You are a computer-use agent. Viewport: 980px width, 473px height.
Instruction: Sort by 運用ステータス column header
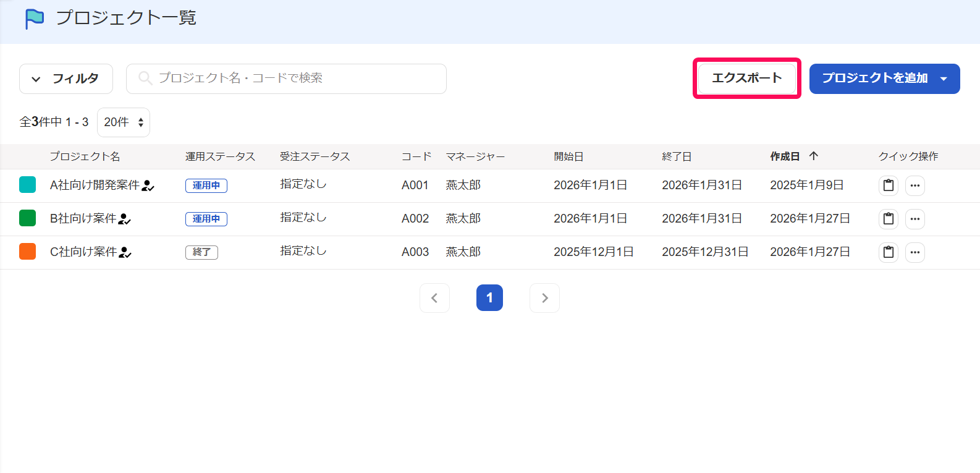point(220,156)
